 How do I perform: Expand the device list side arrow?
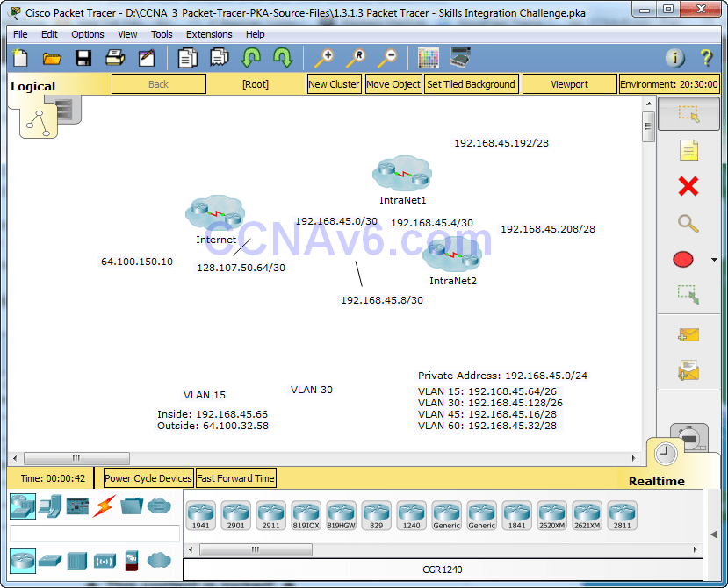714,534
